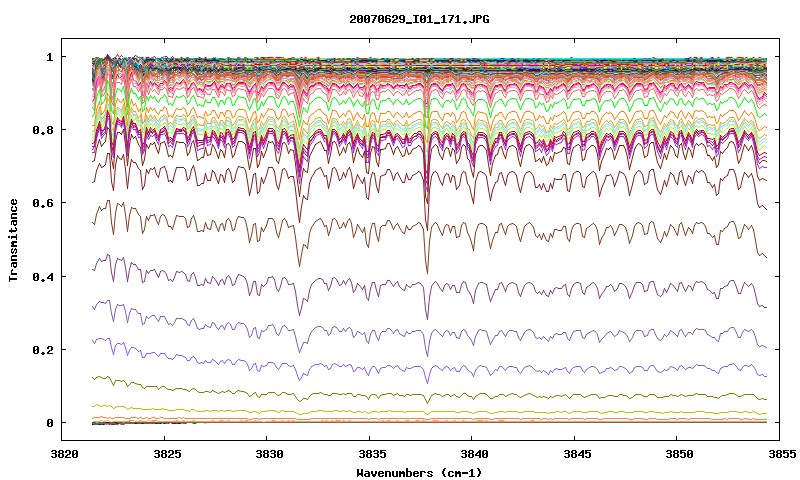This screenshot has height=480, width=800.
Task: Click the Transmittance y-axis label
Action: (13, 240)
